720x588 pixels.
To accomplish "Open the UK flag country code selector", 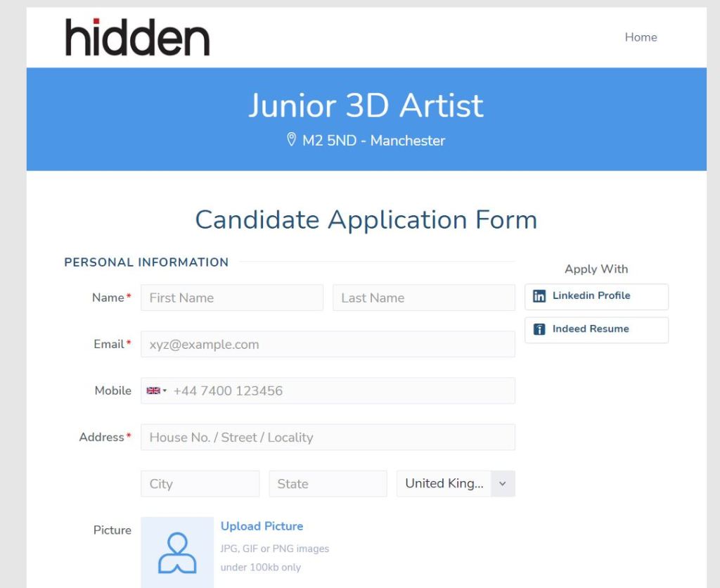I will tap(156, 391).
